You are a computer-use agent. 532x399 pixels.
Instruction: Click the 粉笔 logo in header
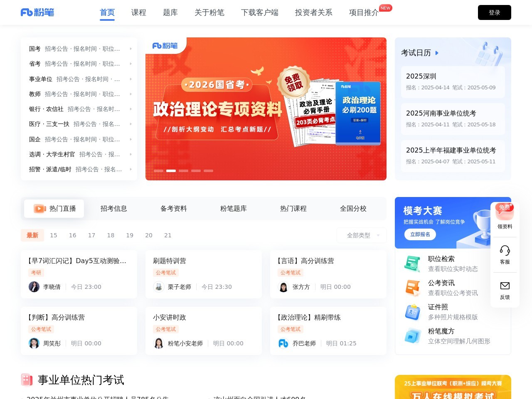click(37, 12)
